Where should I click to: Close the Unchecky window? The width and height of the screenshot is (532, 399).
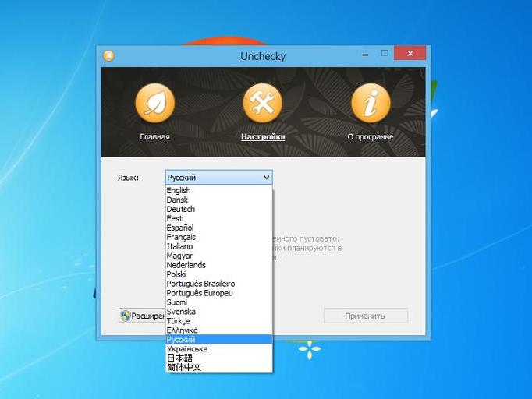pos(410,53)
